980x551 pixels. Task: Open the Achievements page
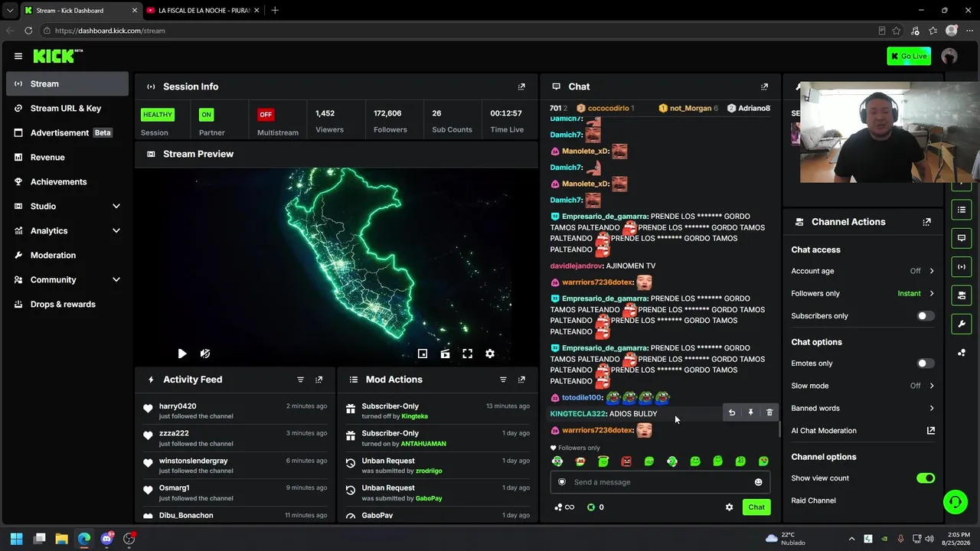(67, 181)
